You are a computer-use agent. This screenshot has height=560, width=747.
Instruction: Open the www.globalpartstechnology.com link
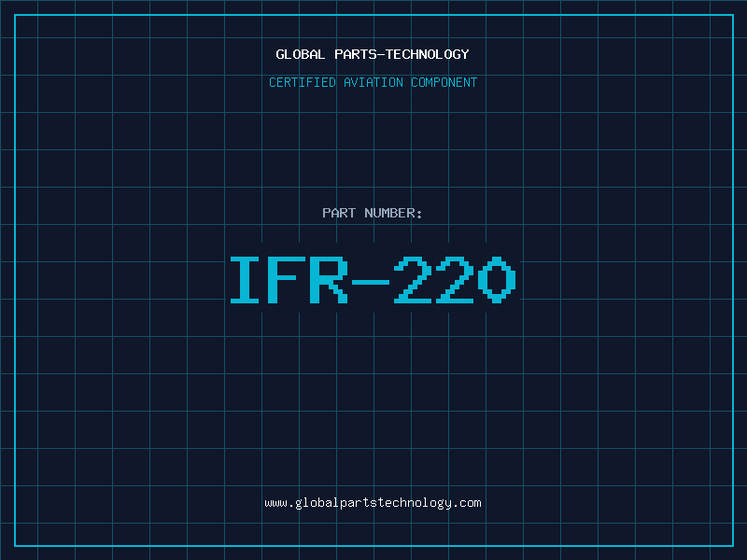373,503
